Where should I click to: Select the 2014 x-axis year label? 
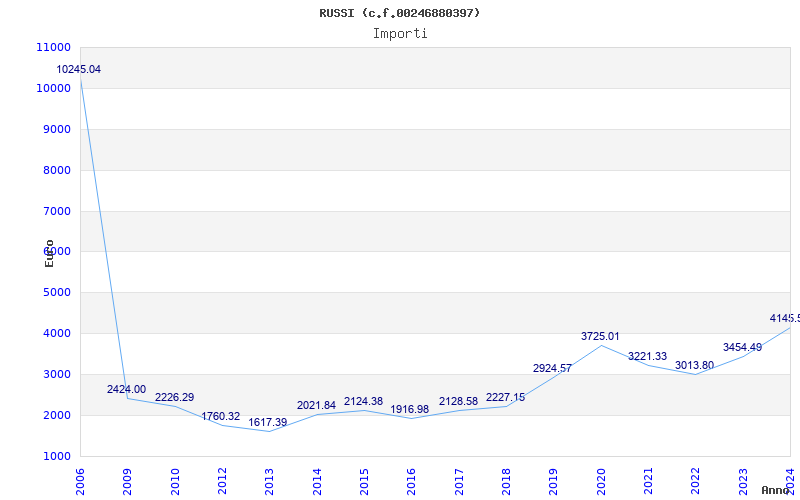click(317, 482)
